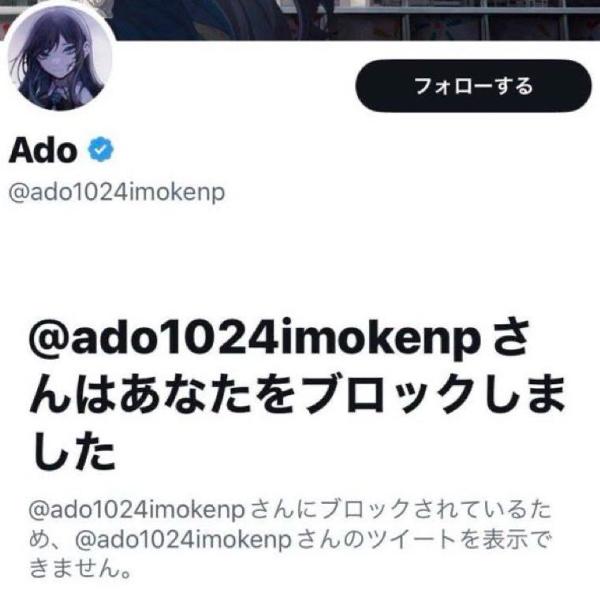This screenshot has height=599, width=600.
Task: Open the profile header banner image
Action: (356, 19)
